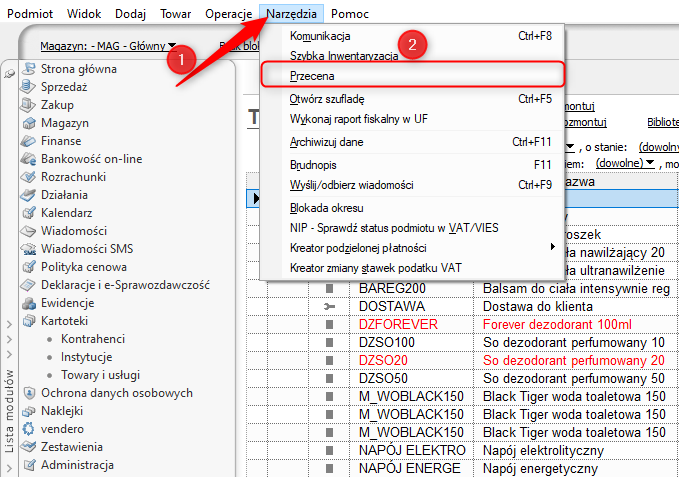The height and width of the screenshot is (477, 679).
Task: Click the Kalendarz module icon
Action: click(29, 213)
